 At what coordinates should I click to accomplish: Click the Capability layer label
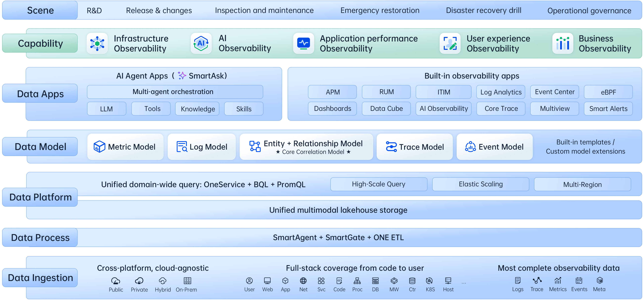pos(40,43)
